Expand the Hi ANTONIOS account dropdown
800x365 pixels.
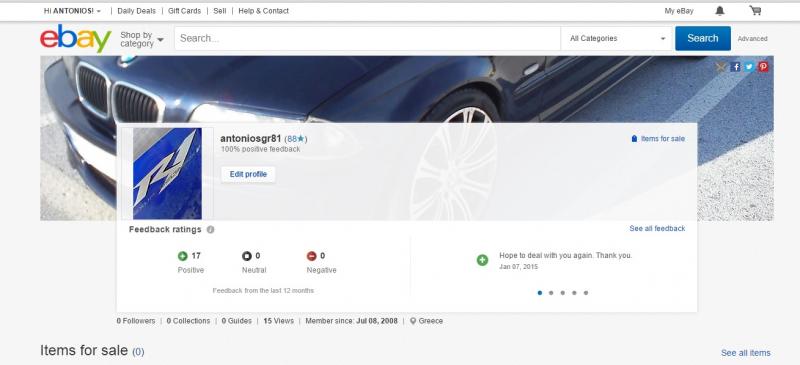(x=72, y=11)
